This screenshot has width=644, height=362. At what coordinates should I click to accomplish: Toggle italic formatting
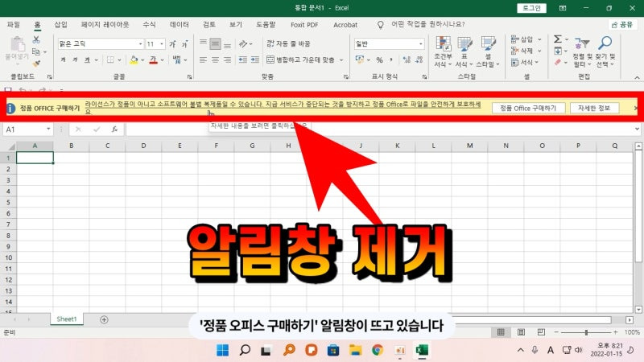[75, 60]
